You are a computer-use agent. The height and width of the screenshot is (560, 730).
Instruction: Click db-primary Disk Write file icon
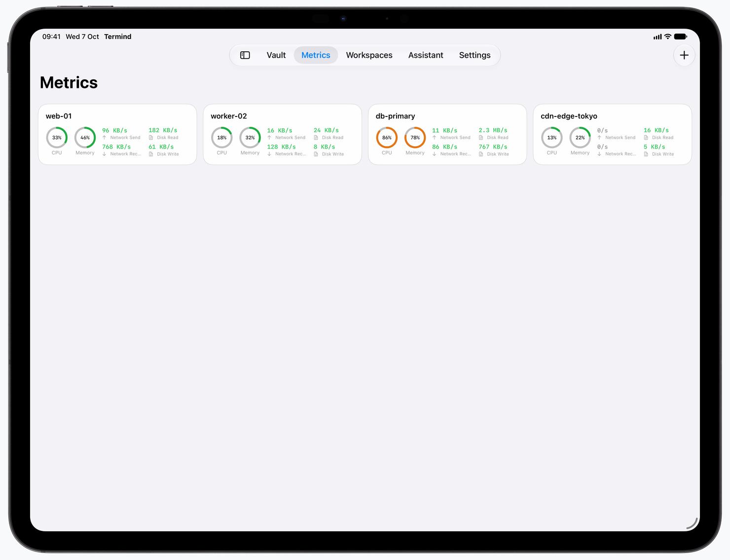click(481, 154)
